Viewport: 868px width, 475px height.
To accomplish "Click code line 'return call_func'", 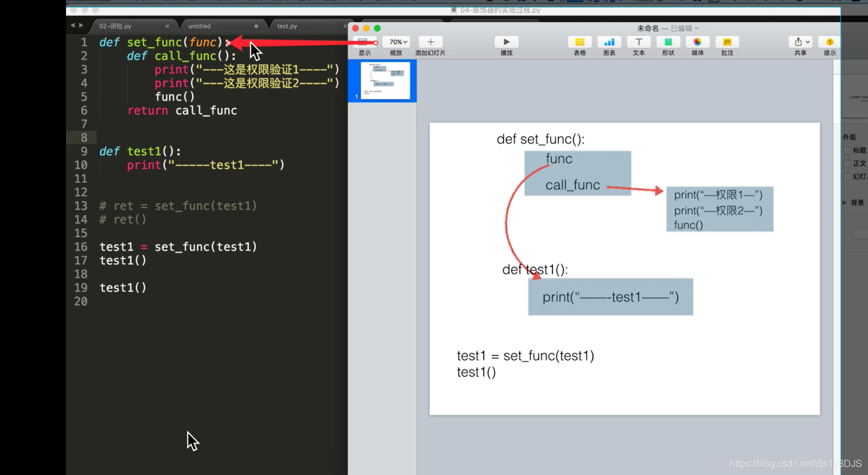I will pyautogui.click(x=182, y=110).
